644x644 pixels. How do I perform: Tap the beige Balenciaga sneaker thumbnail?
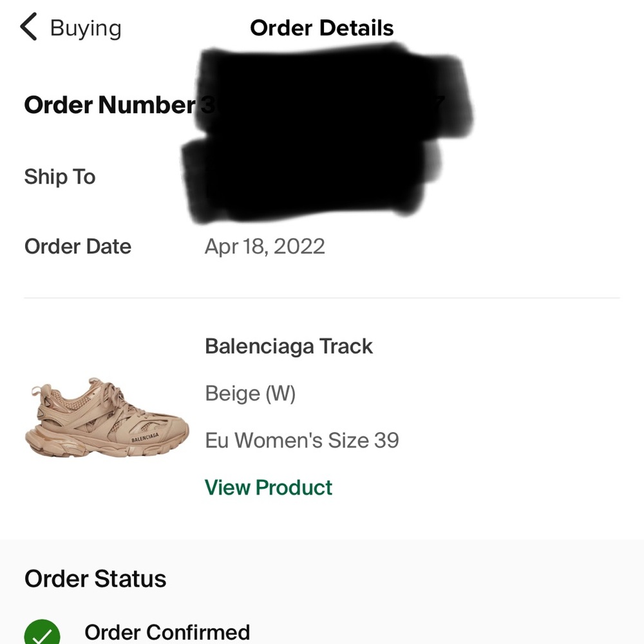107,418
